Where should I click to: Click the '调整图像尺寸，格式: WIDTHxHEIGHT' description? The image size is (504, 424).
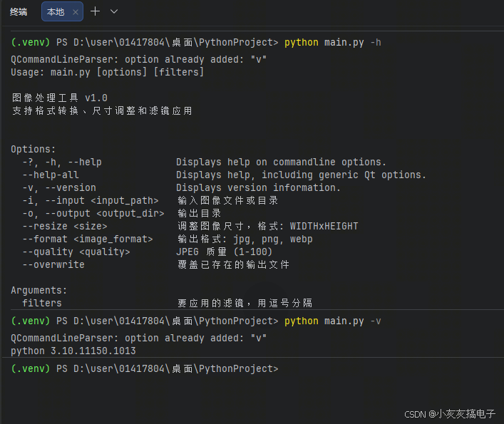click(x=268, y=226)
